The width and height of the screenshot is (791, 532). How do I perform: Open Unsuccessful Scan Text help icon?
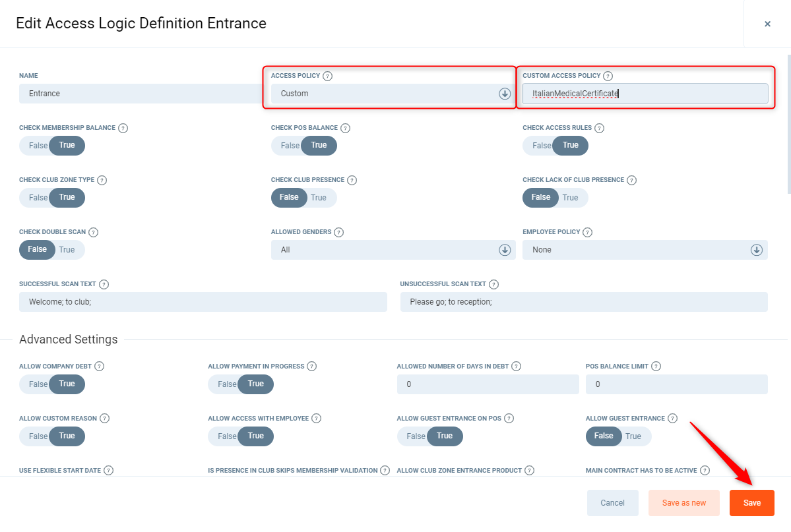pyautogui.click(x=493, y=284)
